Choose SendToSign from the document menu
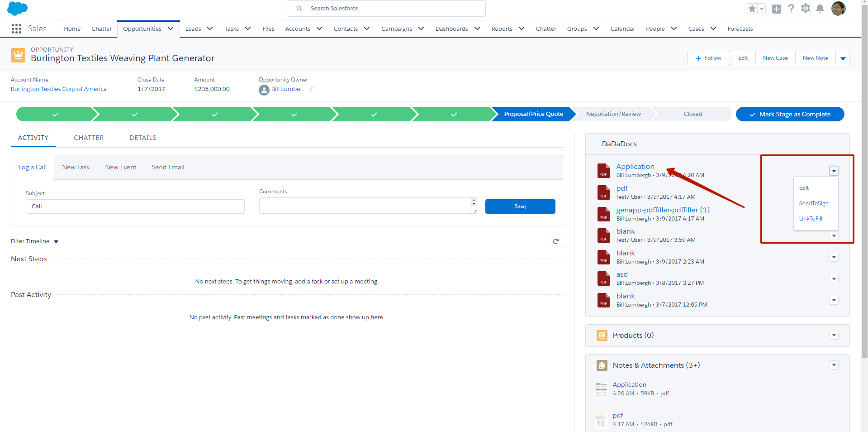Image resolution: width=868 pixels, height=432 pixels. coord(813,203)
